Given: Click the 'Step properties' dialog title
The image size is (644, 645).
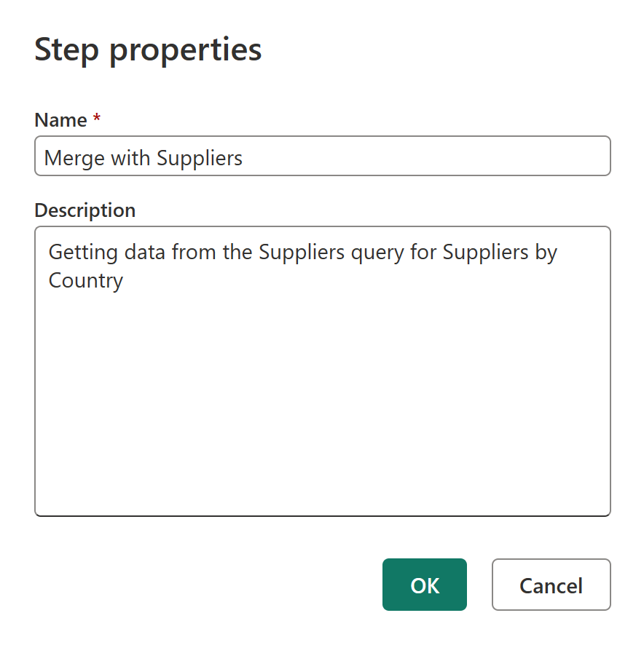Looking at the screenshot, I should [x=148, y=50].
